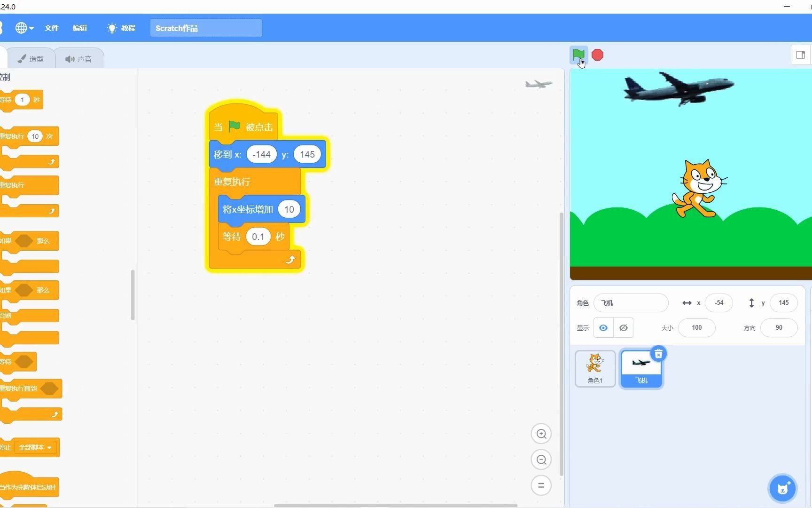Edit the value 10 in 将x坐标增加 block
This screenshot has height=508, width=812.
[x=289, y=209]
